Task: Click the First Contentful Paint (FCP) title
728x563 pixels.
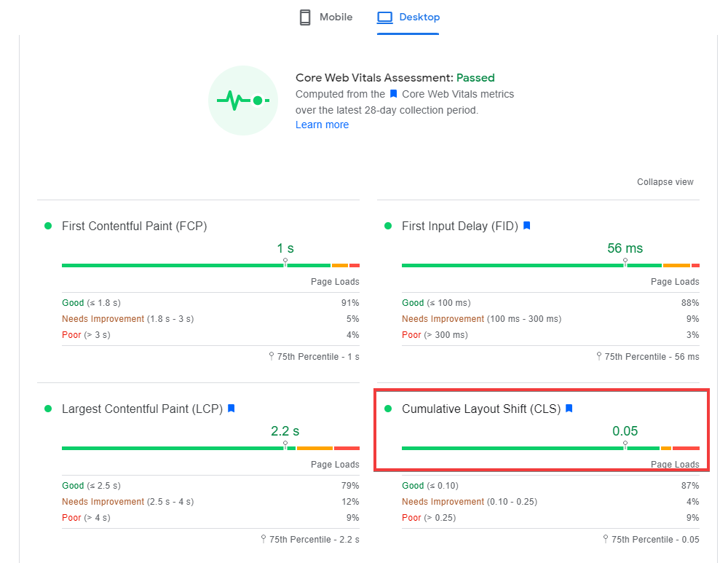Action: coord(134,226)
